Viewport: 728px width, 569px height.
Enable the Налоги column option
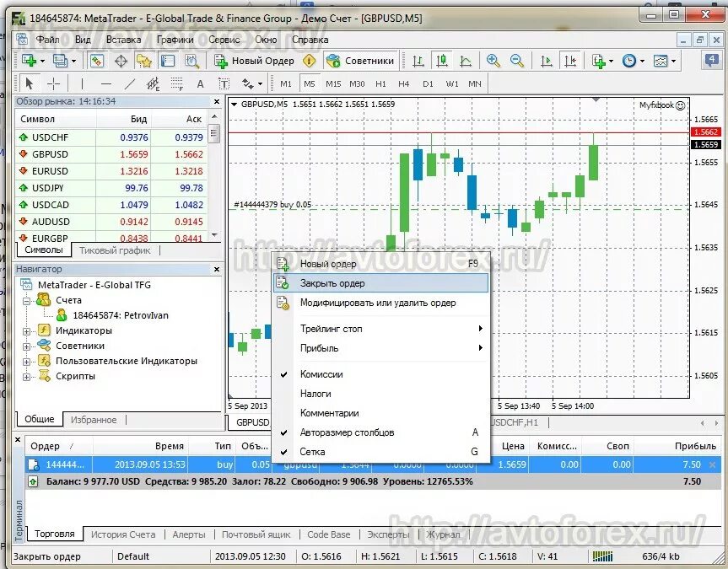click(x=381, y=394)
